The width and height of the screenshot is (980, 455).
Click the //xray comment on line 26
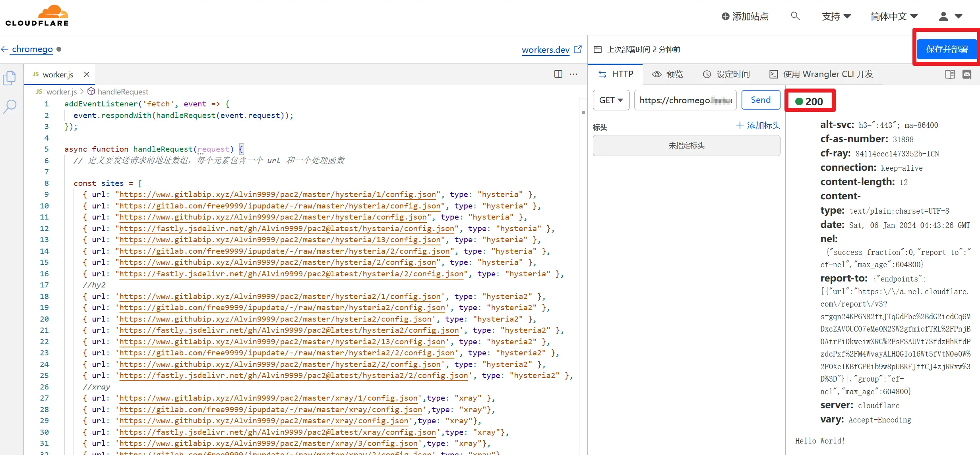(x=96, y=387)
